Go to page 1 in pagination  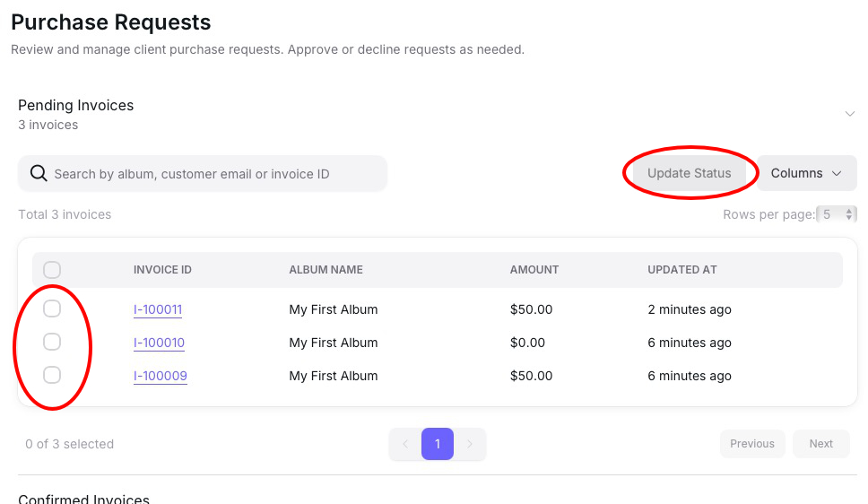438,444
